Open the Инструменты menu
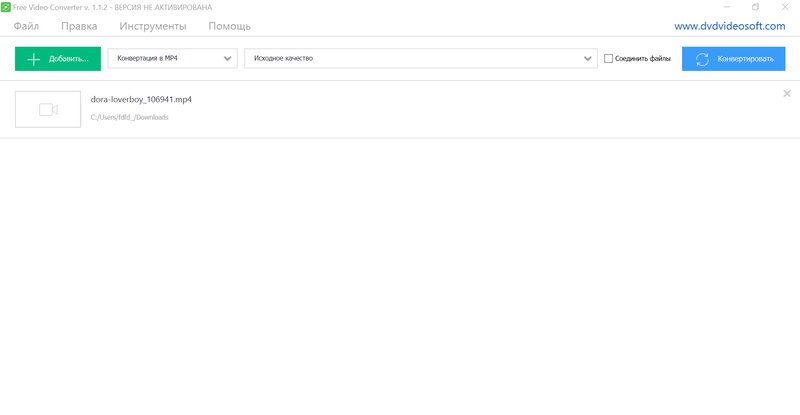Screen dimensions: 800x415 (153, 26)
